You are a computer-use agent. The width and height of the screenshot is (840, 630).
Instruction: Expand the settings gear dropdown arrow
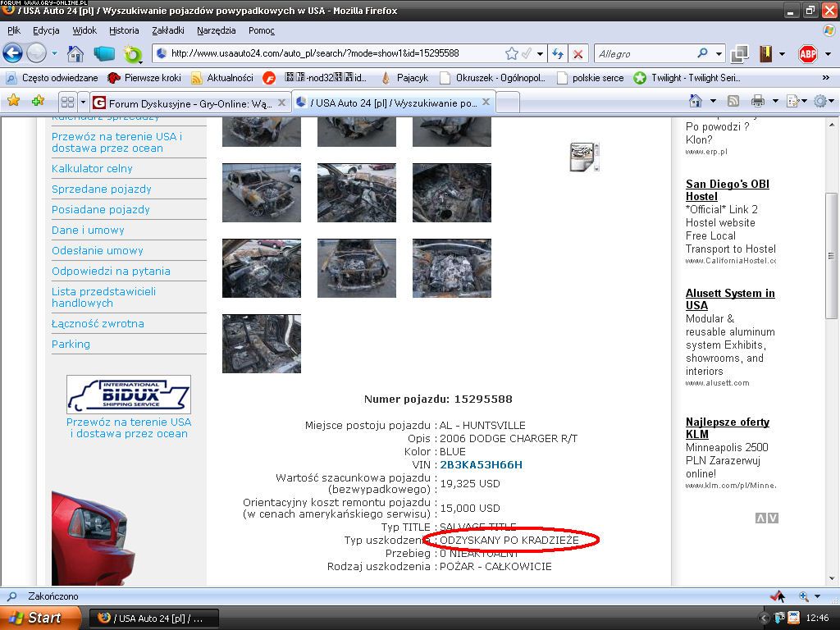coord(832,102)
